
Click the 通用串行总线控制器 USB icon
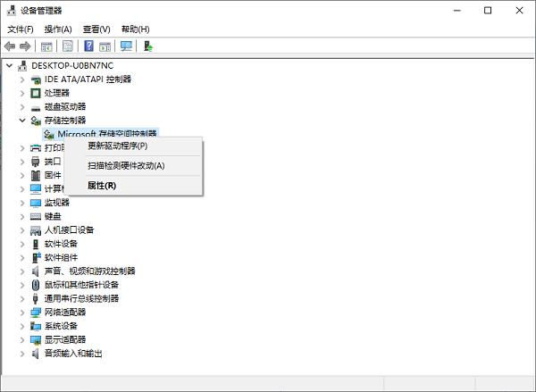pos(35,298)
